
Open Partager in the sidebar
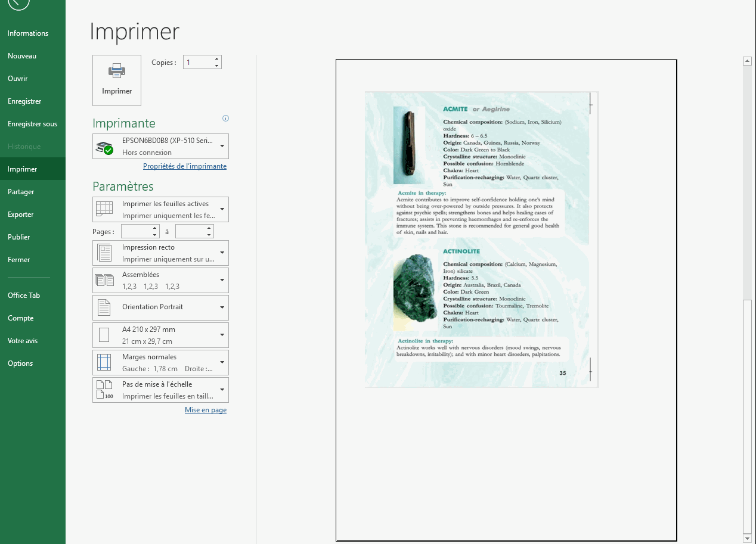click(33, 192)
